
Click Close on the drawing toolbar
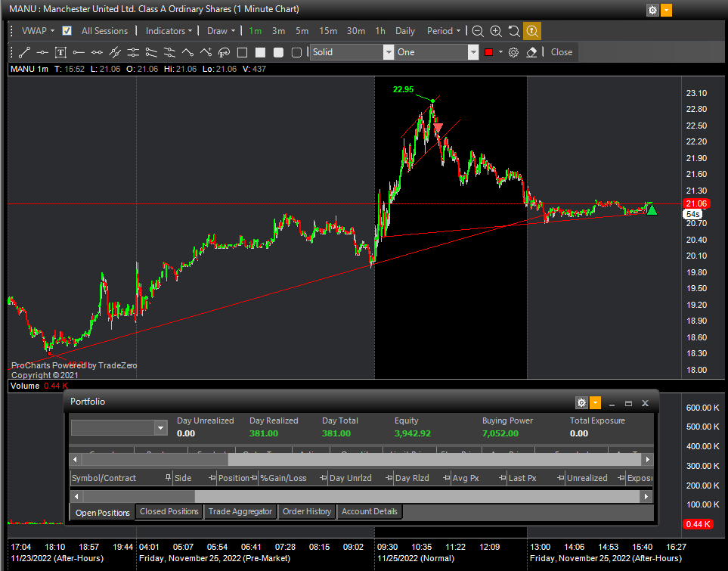pyautogui.click(x=562, y=52)
